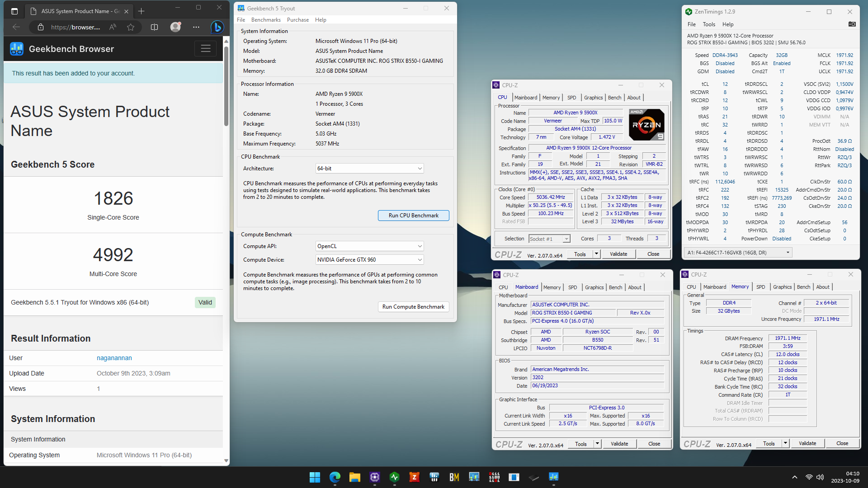Click Run Compute Benchmark button
Viewport: 868px width, 488px height.
coord(414,307)
